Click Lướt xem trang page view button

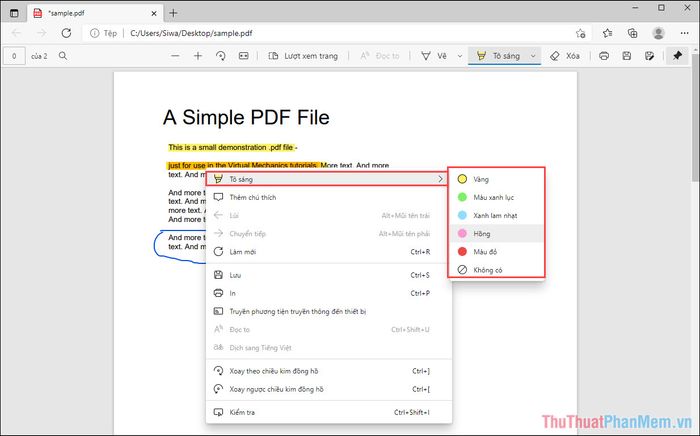303,56
